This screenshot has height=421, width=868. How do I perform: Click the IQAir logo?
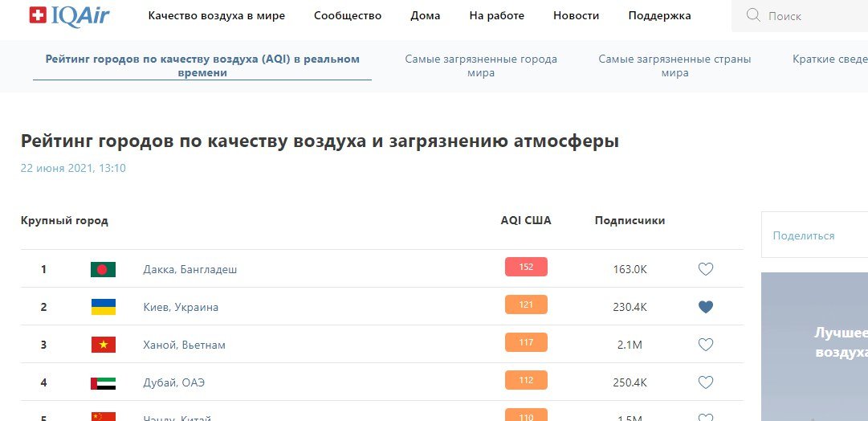(x=69, y=15)
